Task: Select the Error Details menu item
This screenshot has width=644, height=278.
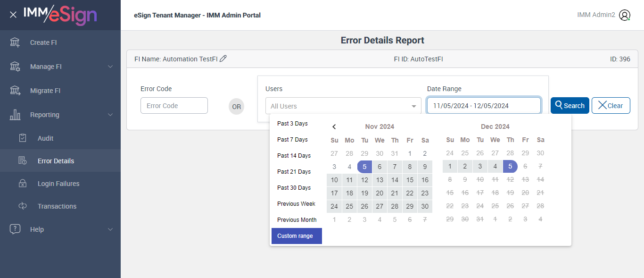Action: (x=56, y=161)
